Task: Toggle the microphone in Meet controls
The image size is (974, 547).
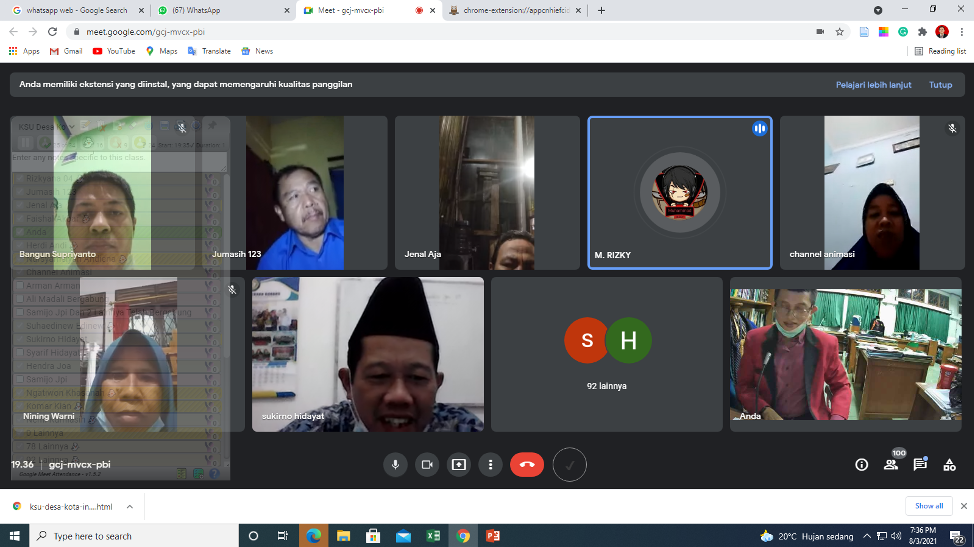Action: [395, 464]
